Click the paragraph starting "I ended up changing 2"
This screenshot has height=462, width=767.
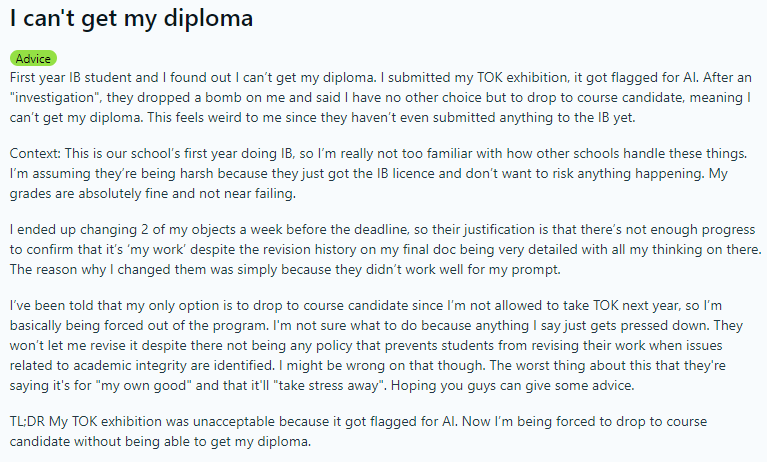(385, 250)
